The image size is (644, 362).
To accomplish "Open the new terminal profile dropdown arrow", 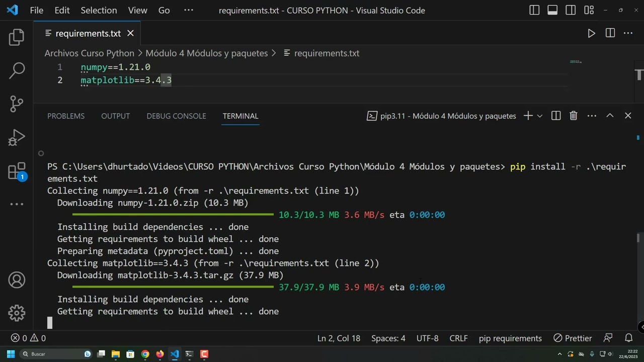I will coord(540,116).
